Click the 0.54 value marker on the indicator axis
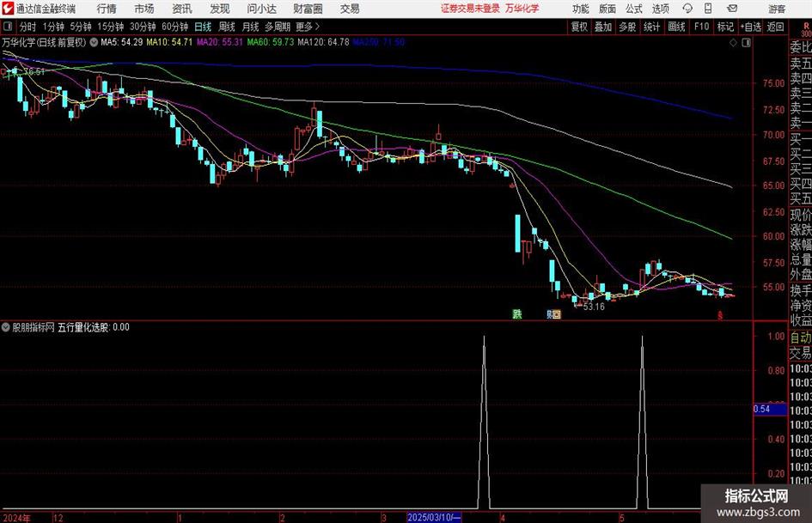This screenshot has width=812, height=523. tap(770, 409)
